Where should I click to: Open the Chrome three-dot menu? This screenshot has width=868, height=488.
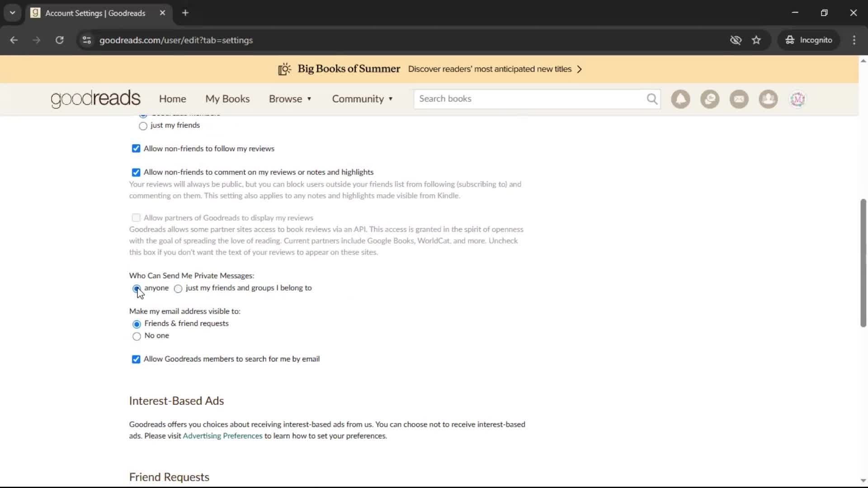[854, 40]
